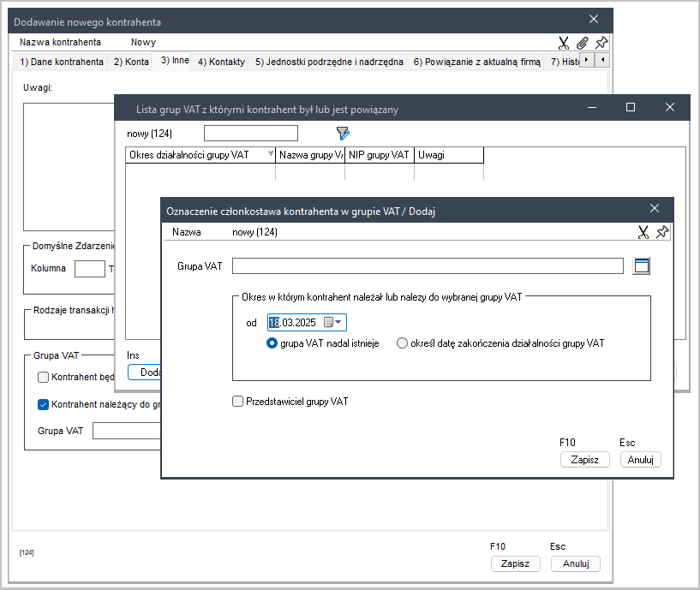The width and height of the screenshot is (700, 590).
Task: Click search field next to 'nowy (124)'
Action: pos(251,133)
